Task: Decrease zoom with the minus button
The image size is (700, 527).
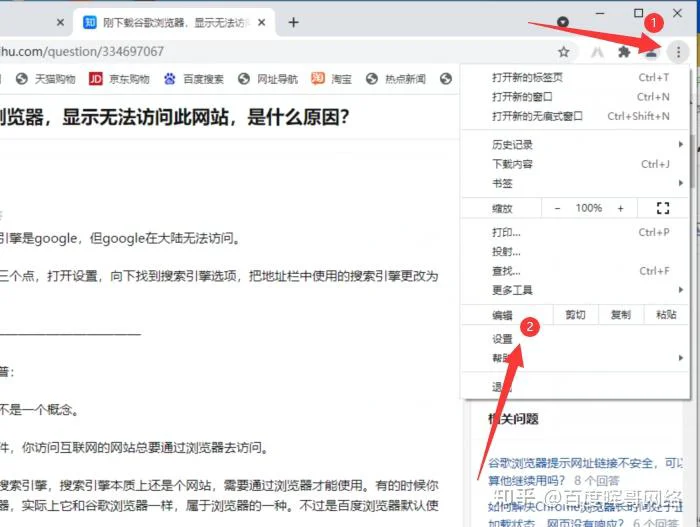Action: 557,208
